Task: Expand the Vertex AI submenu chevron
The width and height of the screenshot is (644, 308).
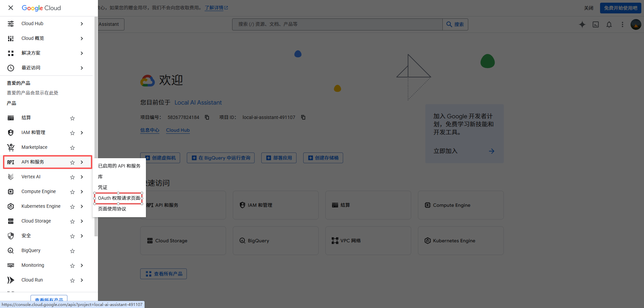Action: click(82, 177)
